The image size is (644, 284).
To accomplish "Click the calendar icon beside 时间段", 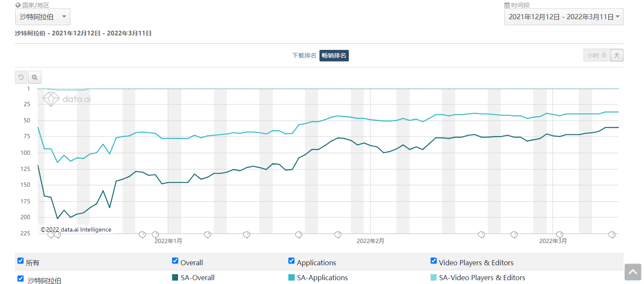I will point(507,6).
